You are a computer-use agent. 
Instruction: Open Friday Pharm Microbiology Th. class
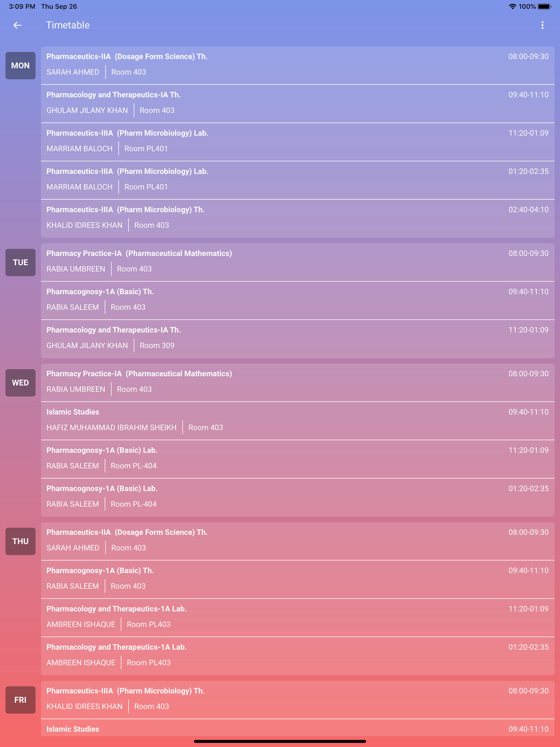click(297, 700)
